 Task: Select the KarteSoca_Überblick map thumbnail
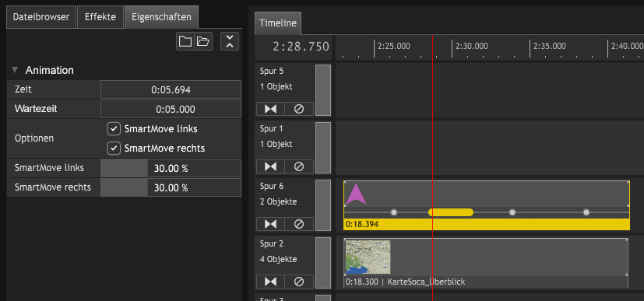tap(368, 257)
